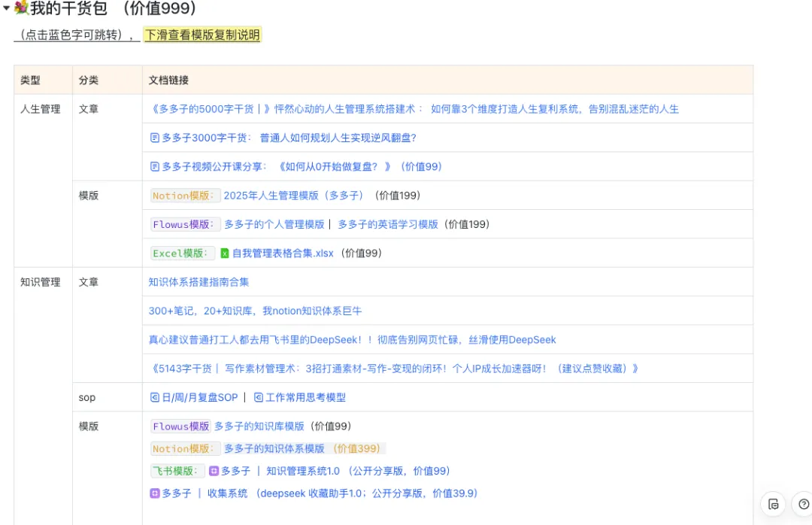Click the Excel模版 tag
Viewport: 812px width, 525px height.
click(x=182, y=253)
